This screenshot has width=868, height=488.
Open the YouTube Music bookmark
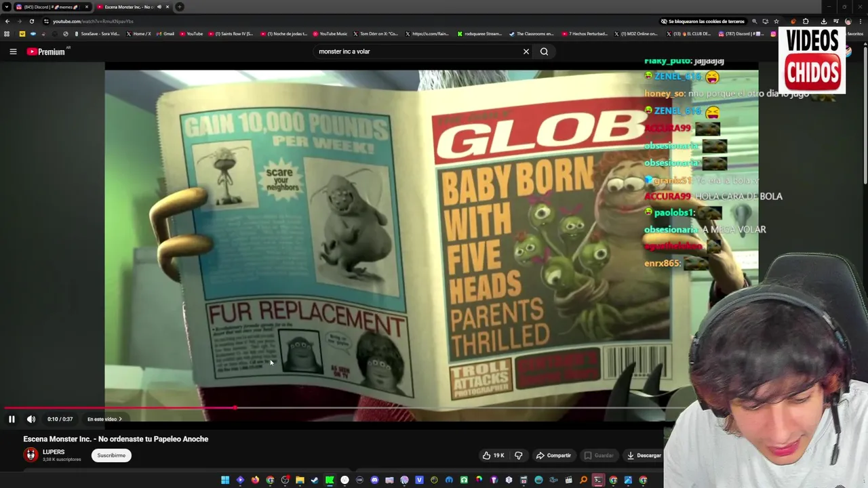330,34
